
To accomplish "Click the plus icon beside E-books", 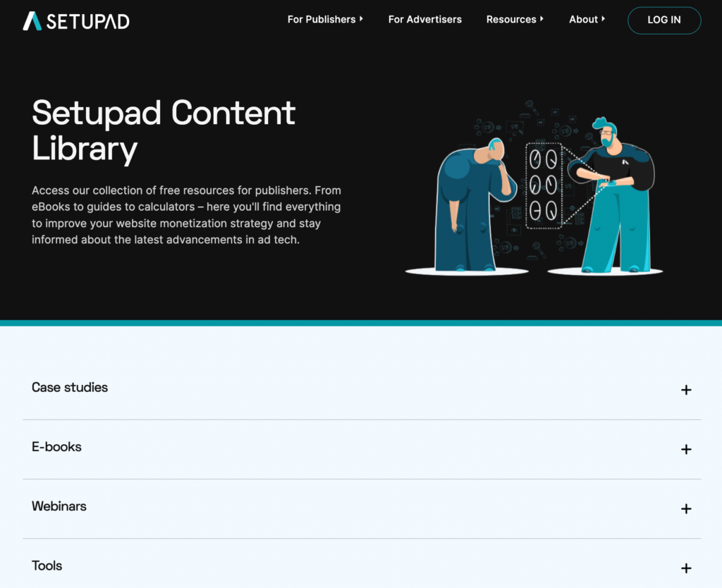I will point(685,449).
